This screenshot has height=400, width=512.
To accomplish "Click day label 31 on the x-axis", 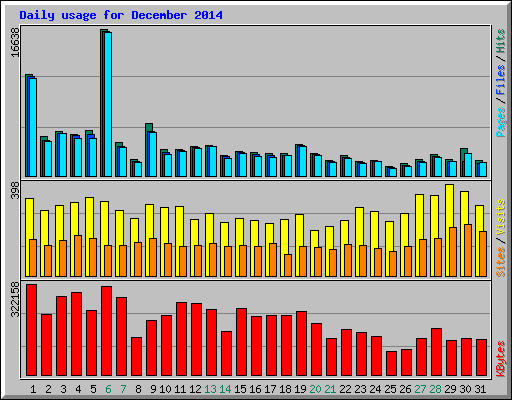I will (x=480, y=389).
